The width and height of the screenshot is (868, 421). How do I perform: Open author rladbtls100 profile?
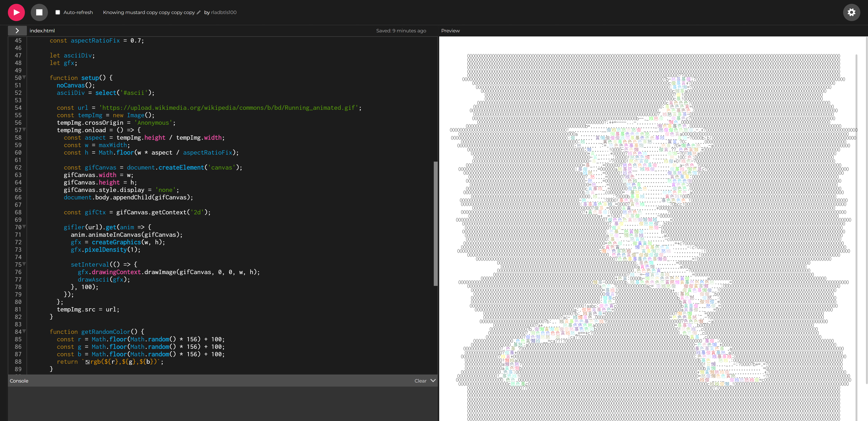pos(224,12)
